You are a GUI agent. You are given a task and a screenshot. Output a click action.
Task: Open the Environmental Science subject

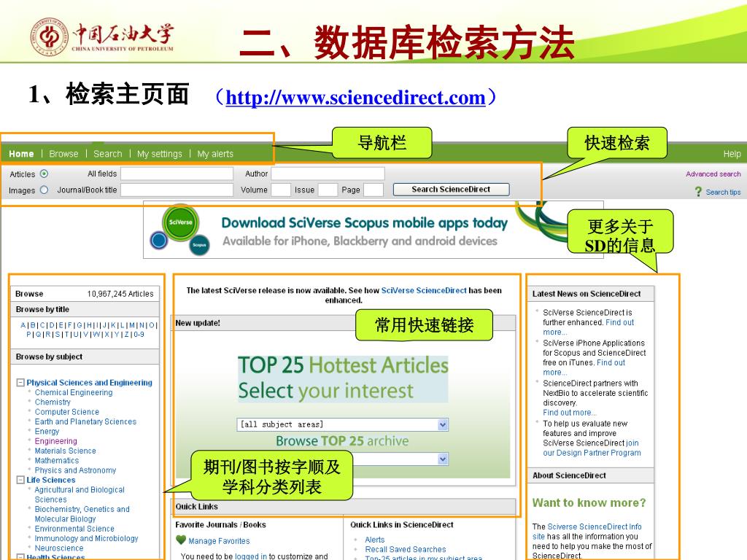pyautogui.click(x=74, y=529)
